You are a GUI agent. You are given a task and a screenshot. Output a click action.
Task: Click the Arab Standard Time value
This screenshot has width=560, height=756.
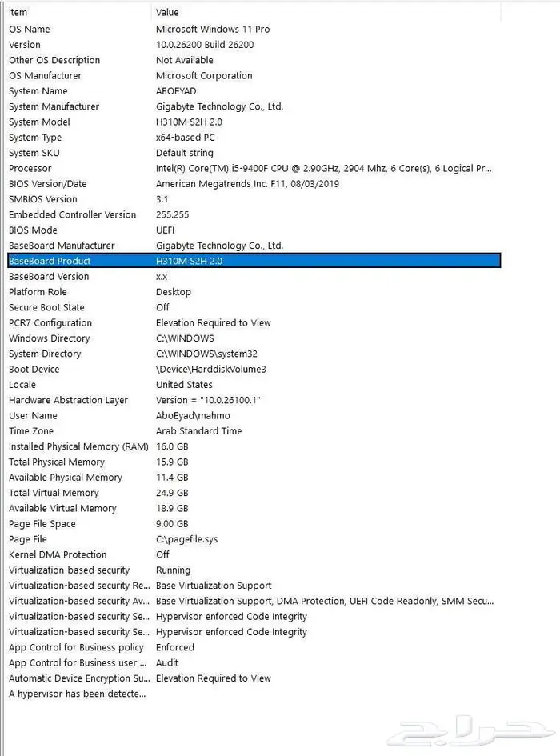pos(198,431)
